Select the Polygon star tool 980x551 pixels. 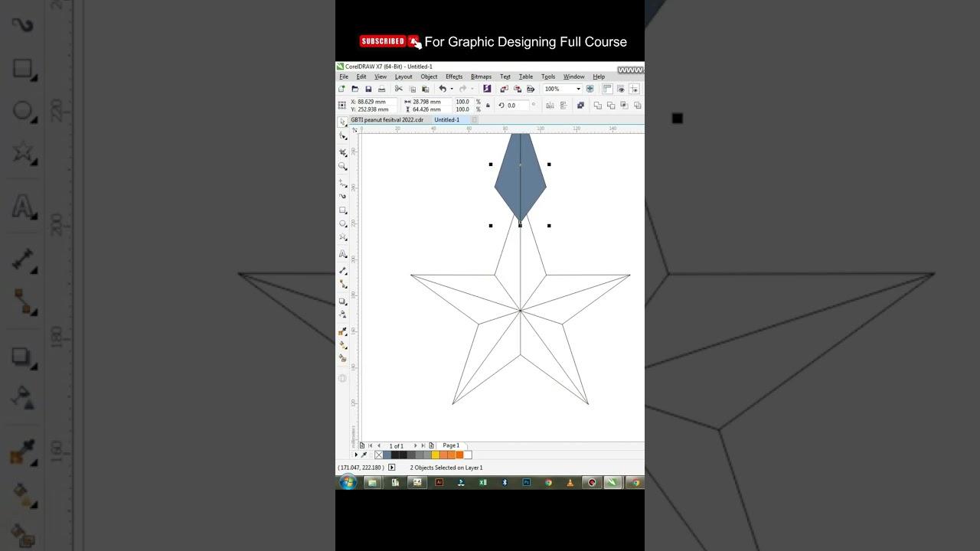click(x=342, y=237)
